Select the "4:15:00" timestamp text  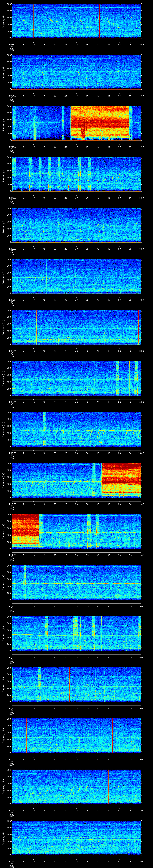(12, 759)
